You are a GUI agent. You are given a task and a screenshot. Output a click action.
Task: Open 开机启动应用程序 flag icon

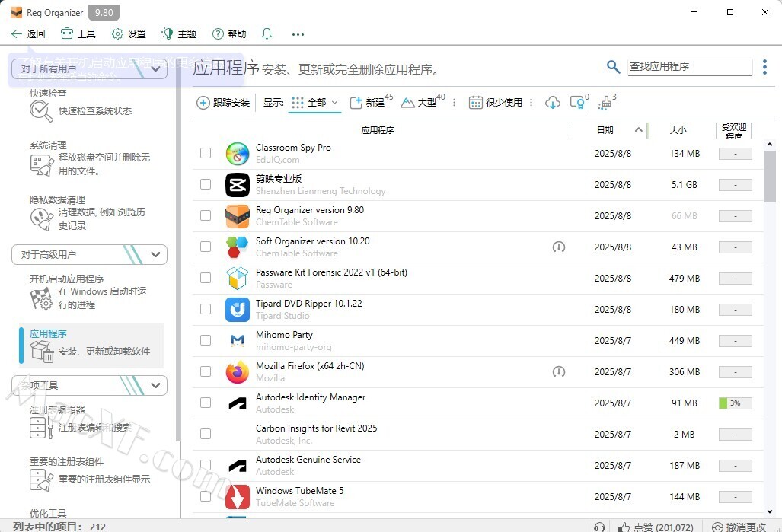[x=41, y=298]
